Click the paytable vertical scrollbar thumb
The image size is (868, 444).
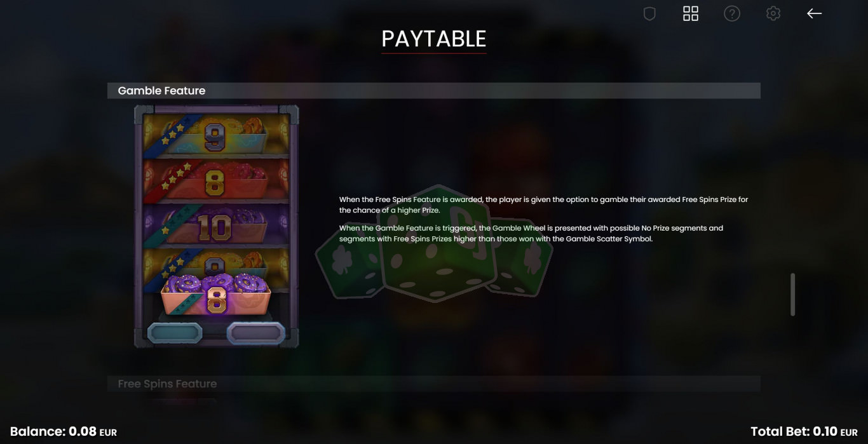coord(792,294)
